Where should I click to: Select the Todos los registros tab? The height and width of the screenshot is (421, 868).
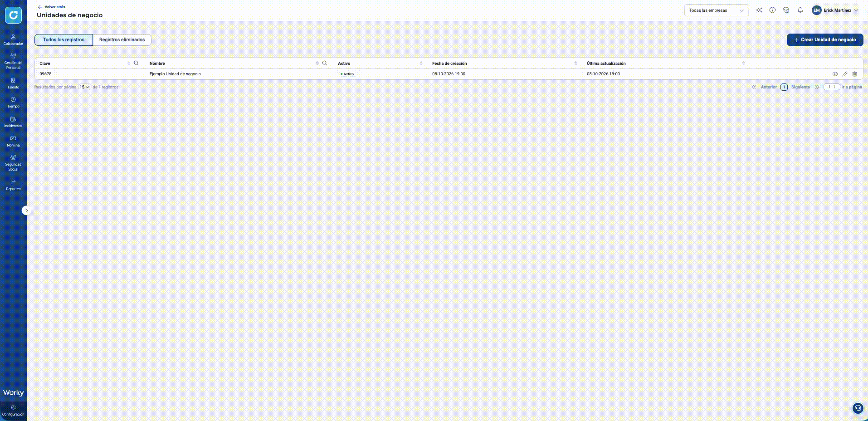(63, 40)
